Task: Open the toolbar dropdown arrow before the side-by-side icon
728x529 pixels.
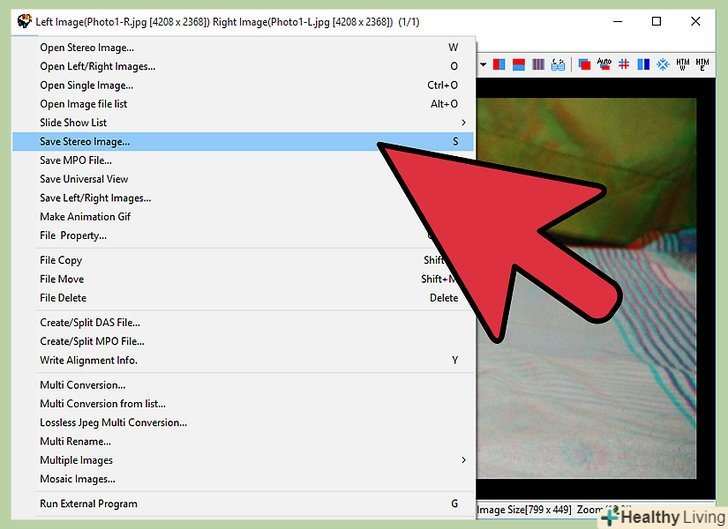Action: [483, 64]
